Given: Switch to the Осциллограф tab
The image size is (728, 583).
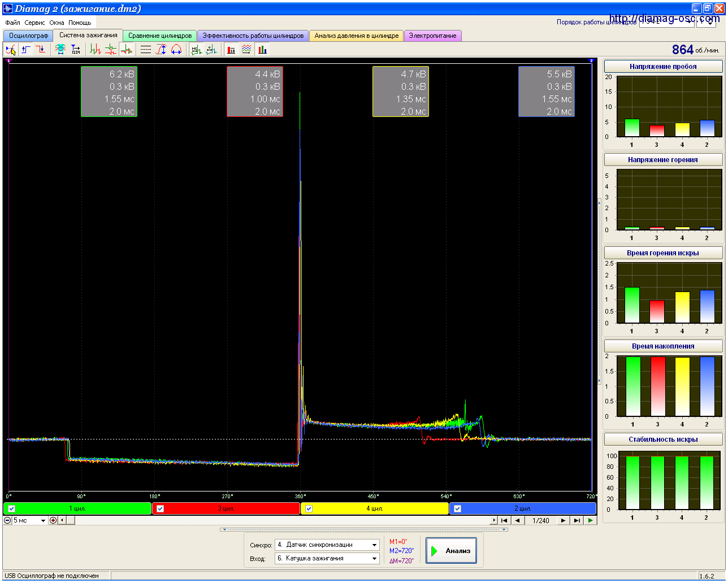Looking at the screenshot, I should [x=28, y=36].
